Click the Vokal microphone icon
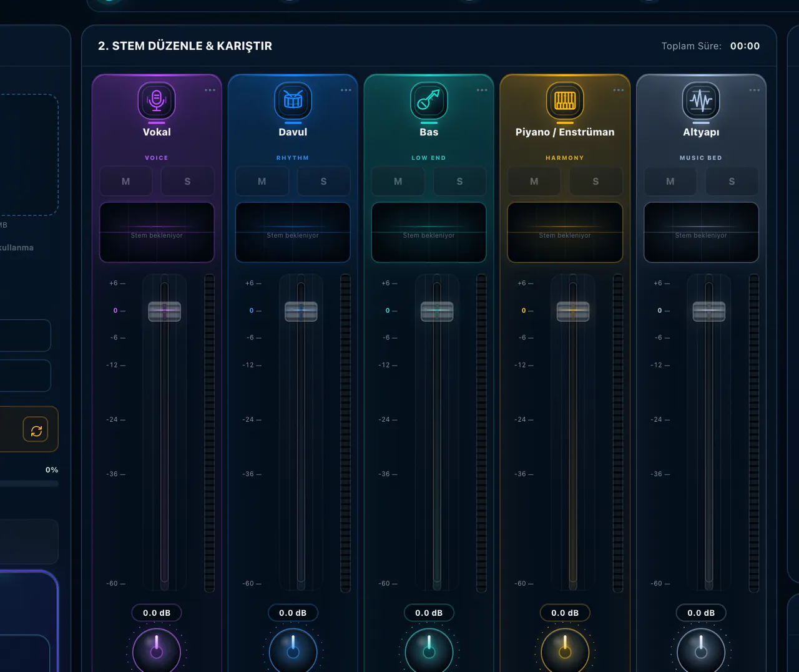Image resolution: width=799 pixels, height=672 pixels. (157, 100)
